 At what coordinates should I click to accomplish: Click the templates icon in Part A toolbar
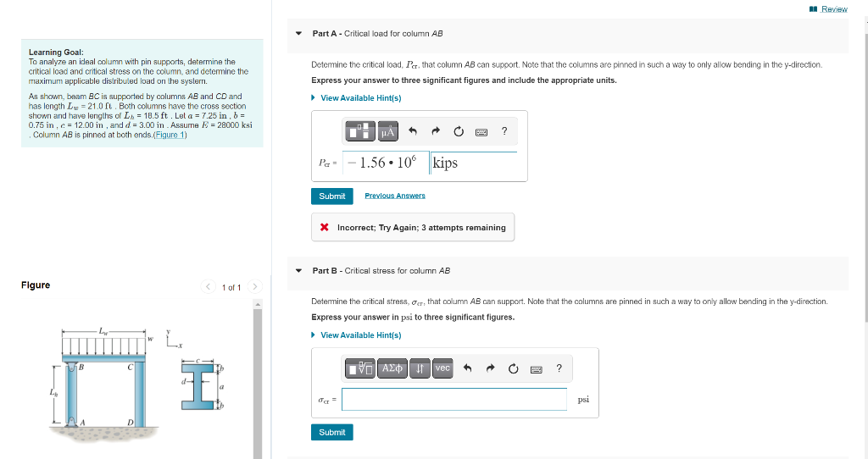click(359, 131)
